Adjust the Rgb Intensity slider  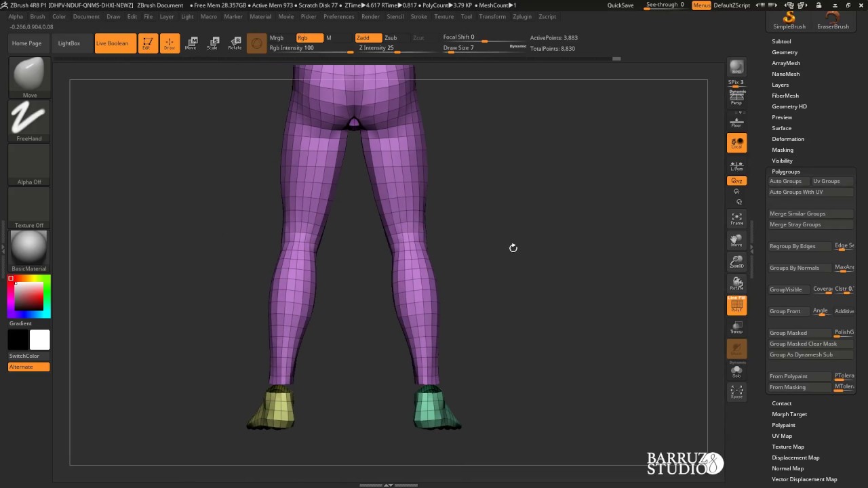pyautogui.click(x=311, y=48)
